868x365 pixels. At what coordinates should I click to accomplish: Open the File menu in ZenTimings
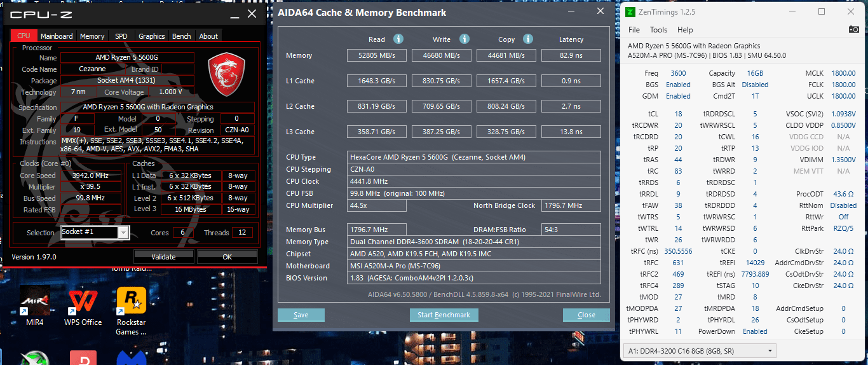[x=634, y=30]
